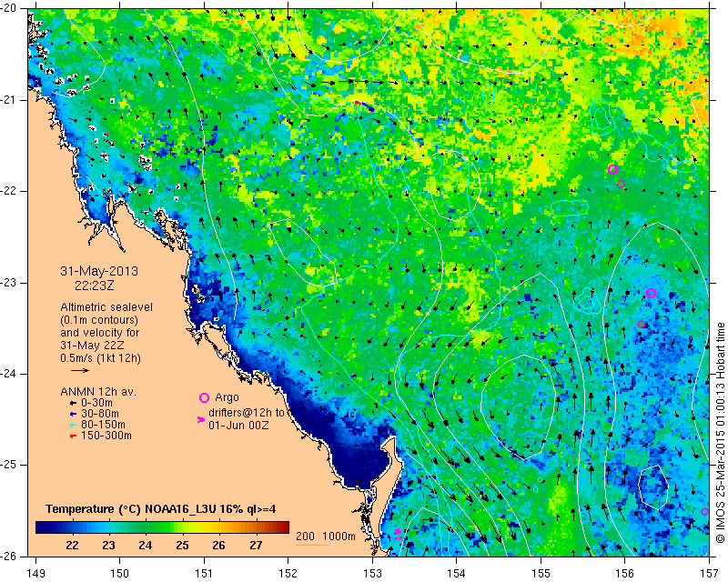Image resolution: width=728 pixels, height=582 pixels.
Task: Click the '80-150m' depth label
Action: pyautogui.click(x=103, y=425)
